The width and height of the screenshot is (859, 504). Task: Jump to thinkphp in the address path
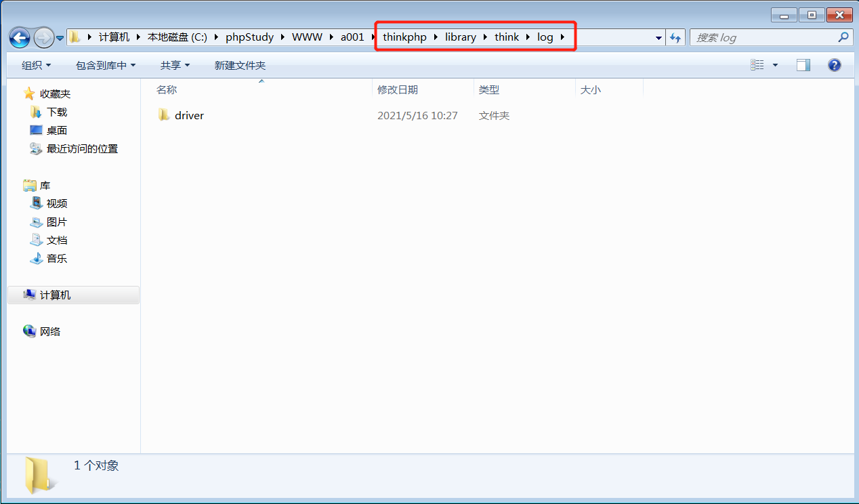(x=404, y=37)
